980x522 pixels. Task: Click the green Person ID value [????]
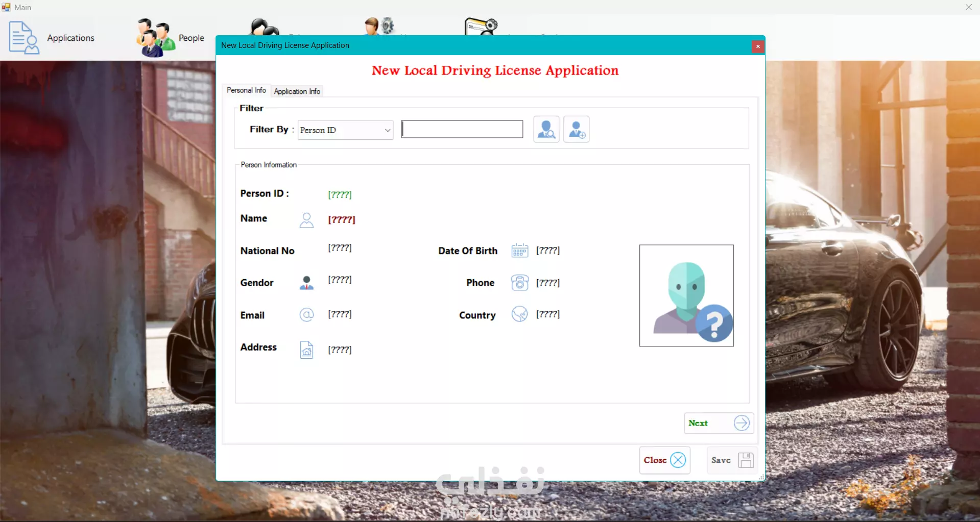click(x=340, y=194)
